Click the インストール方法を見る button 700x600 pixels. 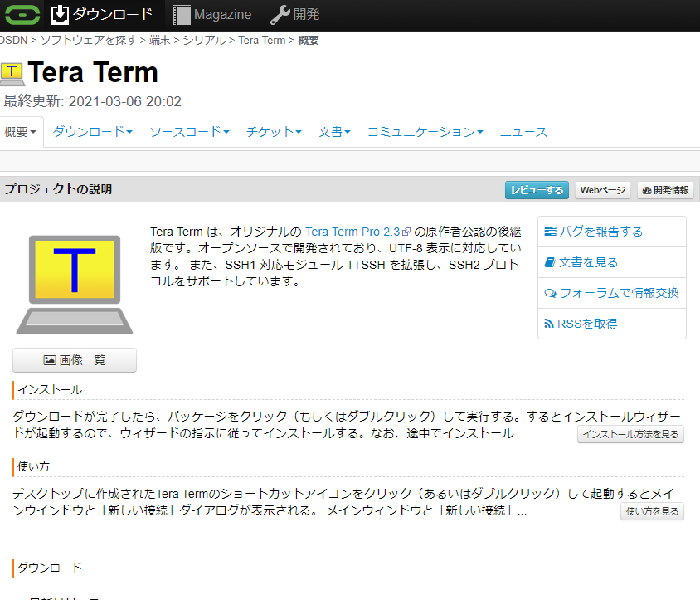pyautogui.click(x=630, y=434)
